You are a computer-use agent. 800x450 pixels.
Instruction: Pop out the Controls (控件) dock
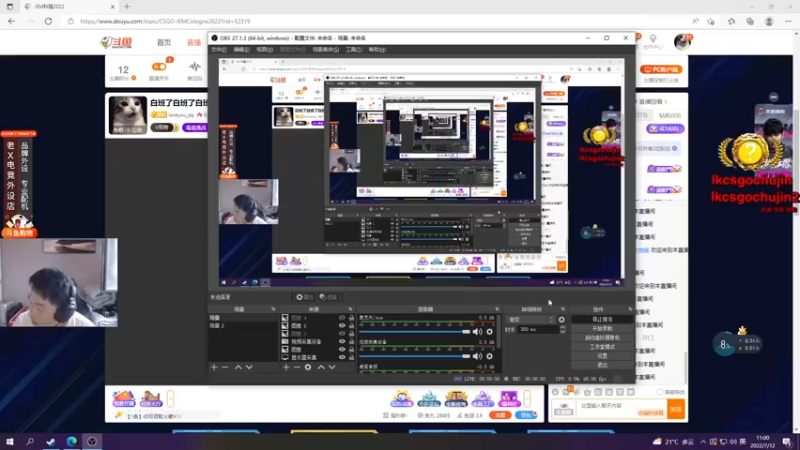click(630, 309)
